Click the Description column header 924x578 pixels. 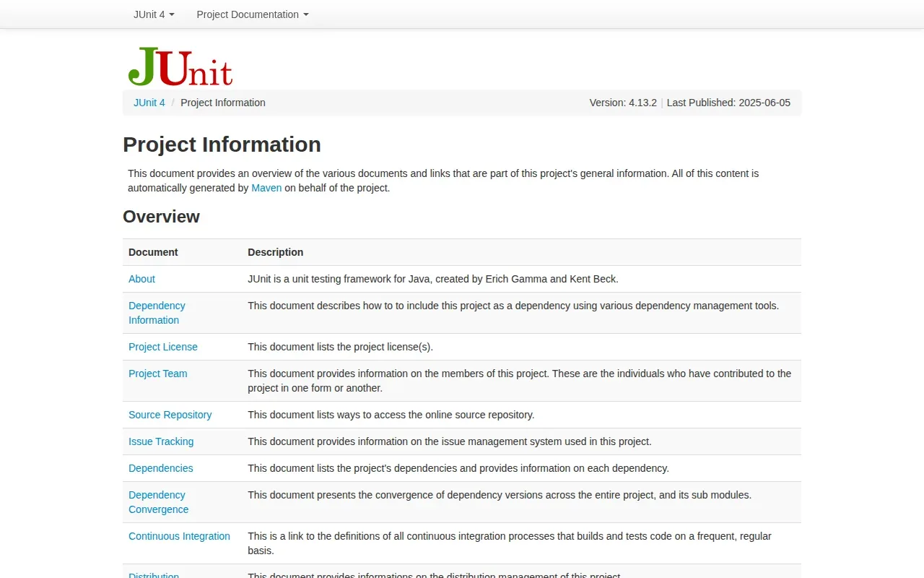[x=276, y=252]
